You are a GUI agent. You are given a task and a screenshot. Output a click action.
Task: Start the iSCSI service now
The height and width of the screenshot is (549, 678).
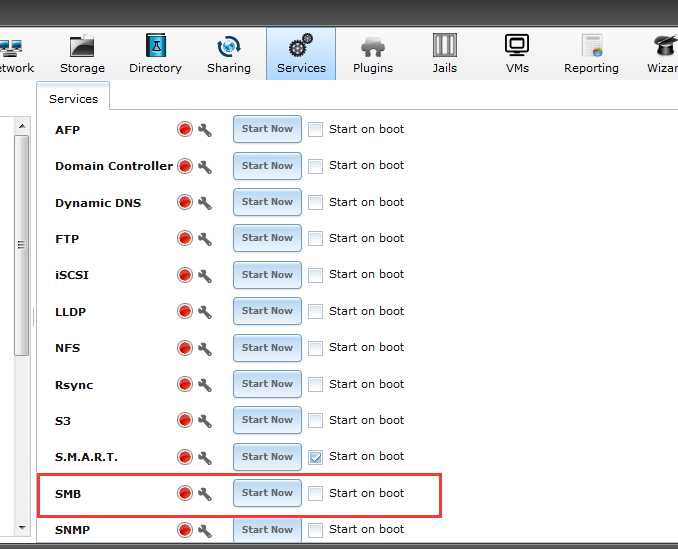[267, 275]
